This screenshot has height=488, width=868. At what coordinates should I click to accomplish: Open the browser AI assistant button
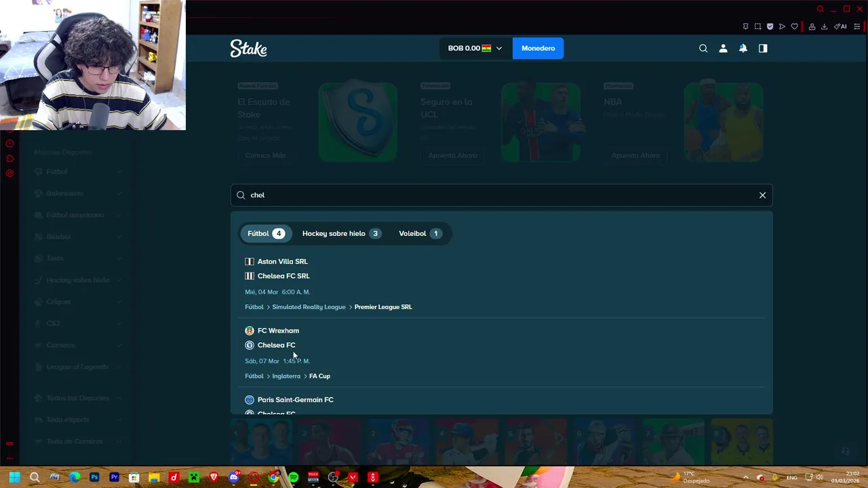tap(840, 26)
